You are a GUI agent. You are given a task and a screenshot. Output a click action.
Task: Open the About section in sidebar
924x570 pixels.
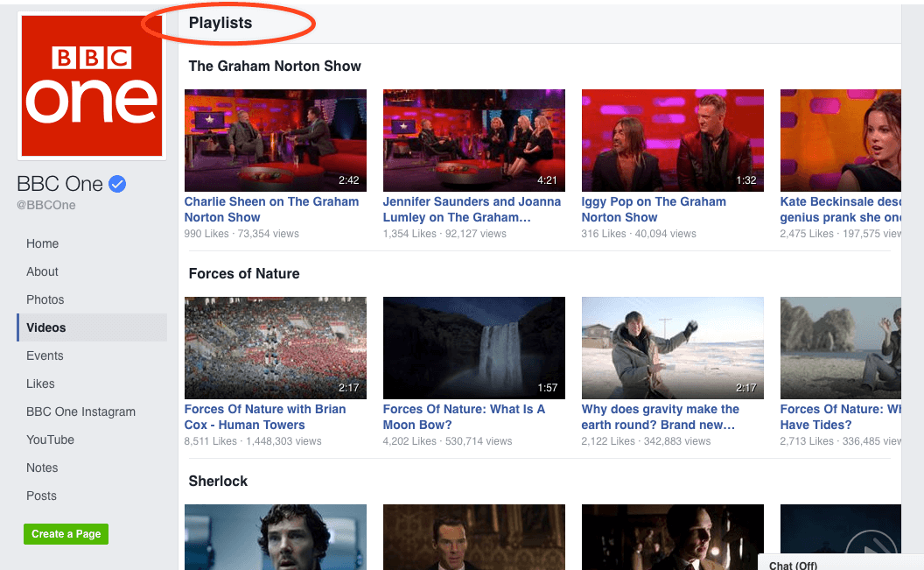point(42,271)
